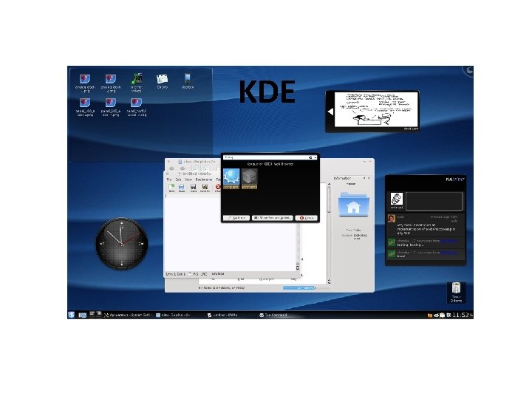Open the videos folder icon on desktop

point(137,83)
